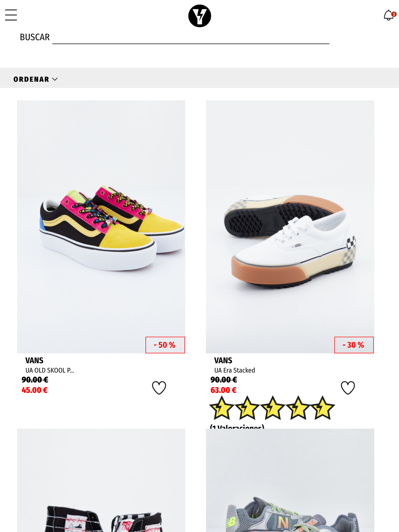Open the black checkered high-top image

point(101,480)
